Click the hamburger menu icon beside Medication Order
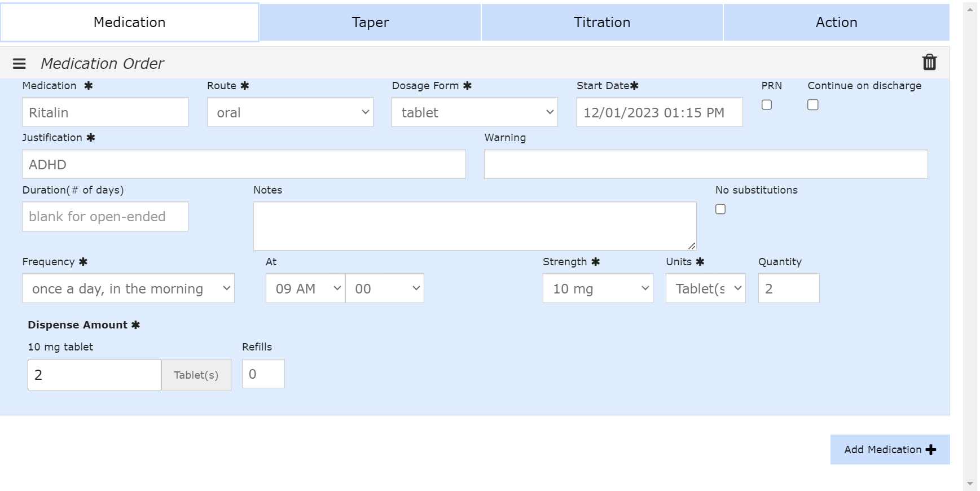Image resolution: width=980 pixels, height=491 pixels. tap(19, 64)
